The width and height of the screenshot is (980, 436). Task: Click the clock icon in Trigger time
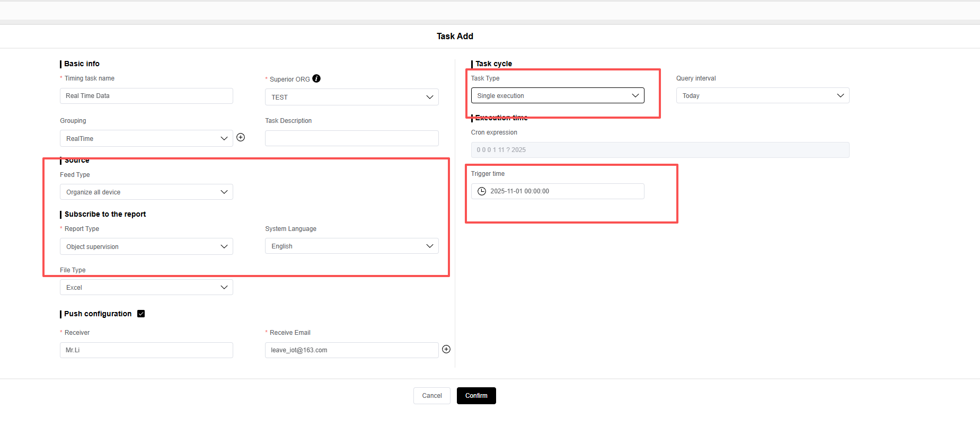point(482,191)
